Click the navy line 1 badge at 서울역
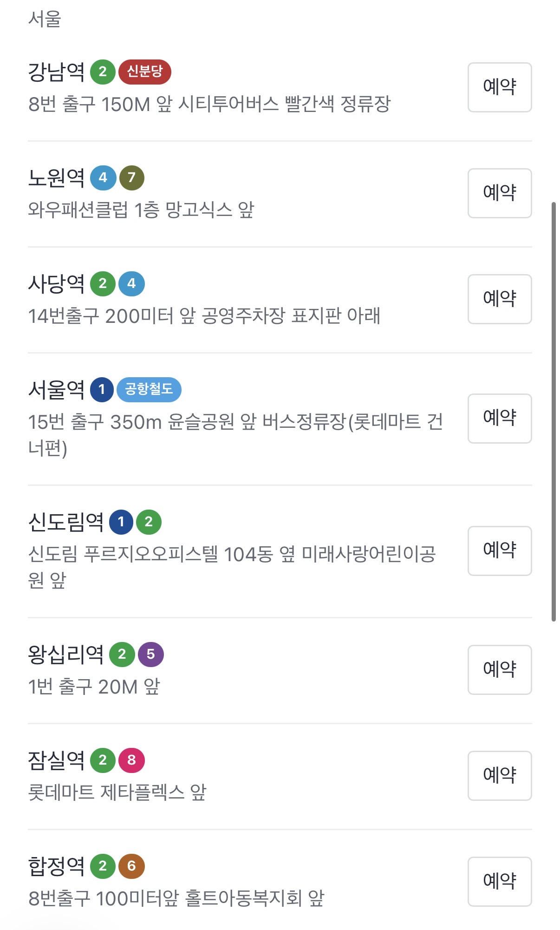This screenshot has height=930, width=560. pyautogui.click(x=102, y=389)
